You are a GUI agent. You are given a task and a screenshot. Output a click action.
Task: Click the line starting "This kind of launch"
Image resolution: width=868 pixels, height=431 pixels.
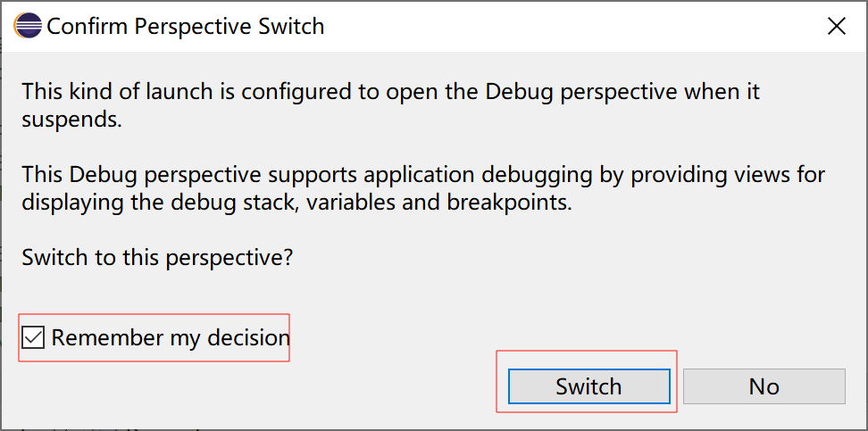pos(390,92)
